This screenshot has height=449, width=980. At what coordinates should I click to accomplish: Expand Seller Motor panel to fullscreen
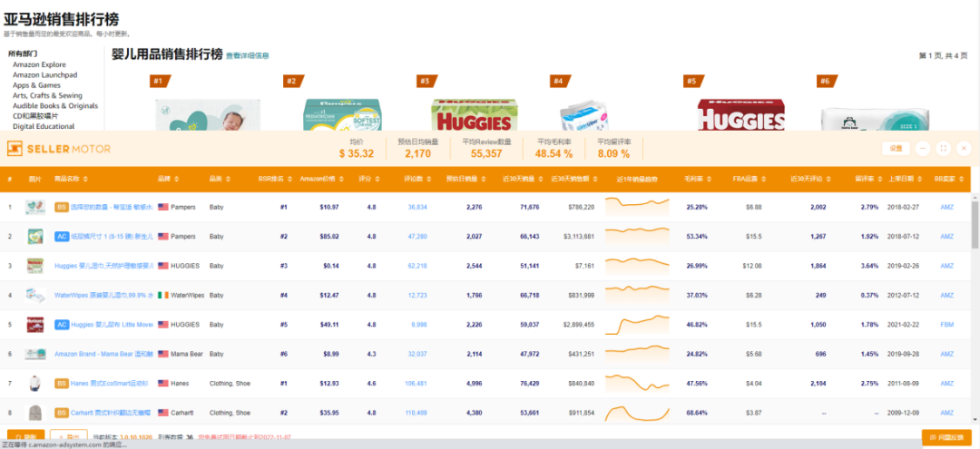pos(943,149)
